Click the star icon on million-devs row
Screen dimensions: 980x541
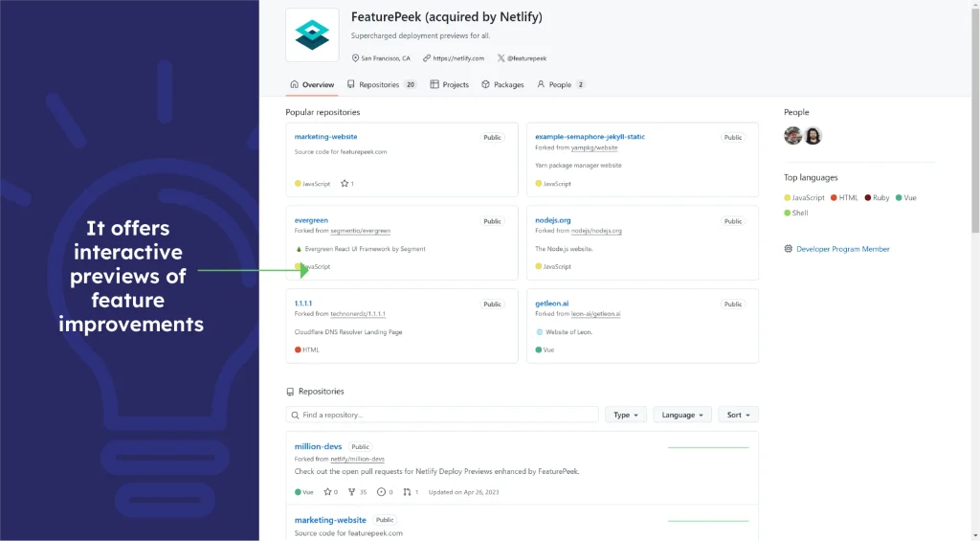coord(327,492)
